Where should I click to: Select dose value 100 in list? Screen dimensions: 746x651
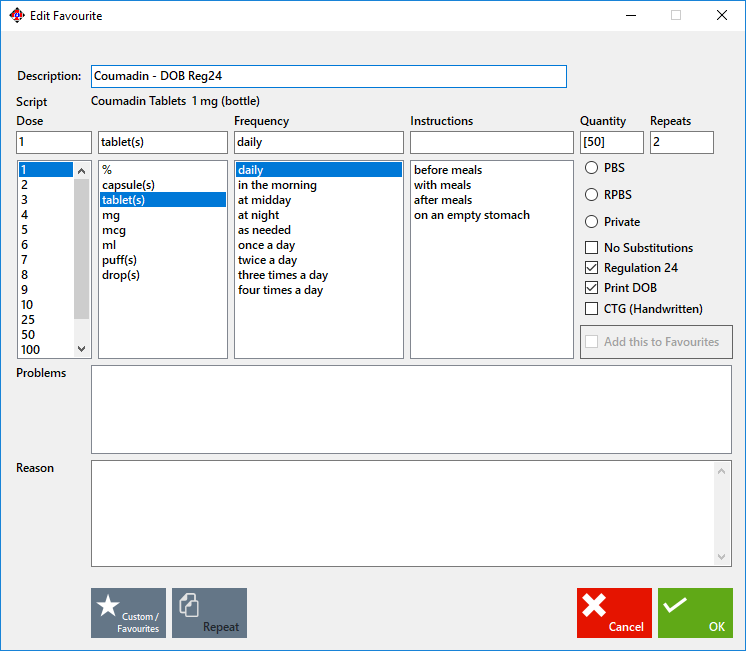(x=46, y=349)
